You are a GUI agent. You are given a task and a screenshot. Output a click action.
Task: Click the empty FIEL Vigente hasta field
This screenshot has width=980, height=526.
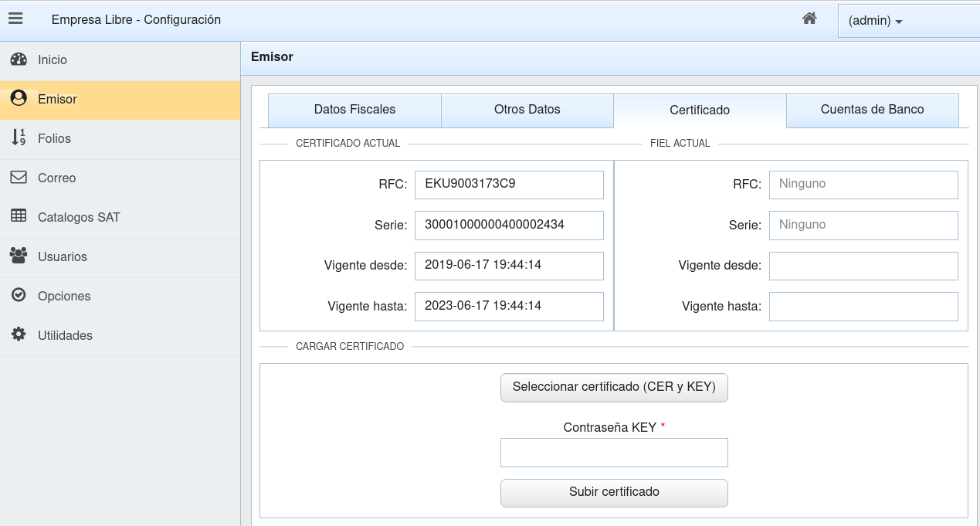point(863,306)
